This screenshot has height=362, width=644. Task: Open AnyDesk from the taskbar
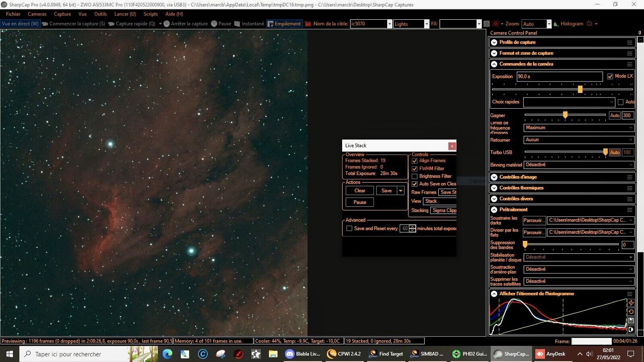click(x=551, y=354)
